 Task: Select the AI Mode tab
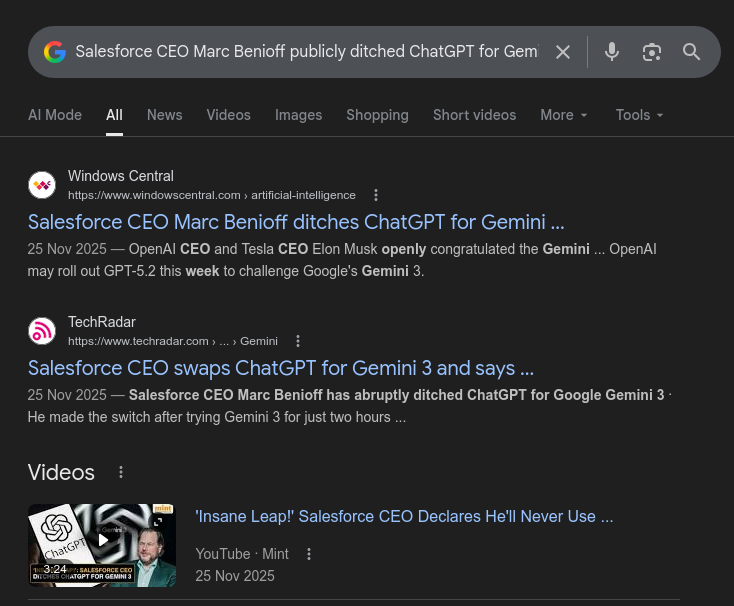[x=55, y=115]
